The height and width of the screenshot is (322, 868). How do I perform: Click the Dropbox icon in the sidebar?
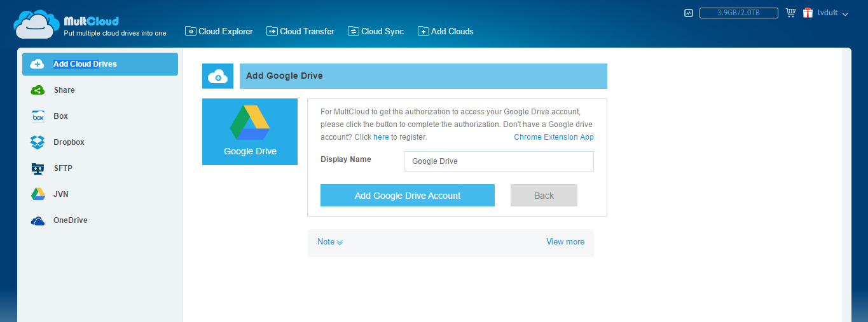tap(38, 142)
